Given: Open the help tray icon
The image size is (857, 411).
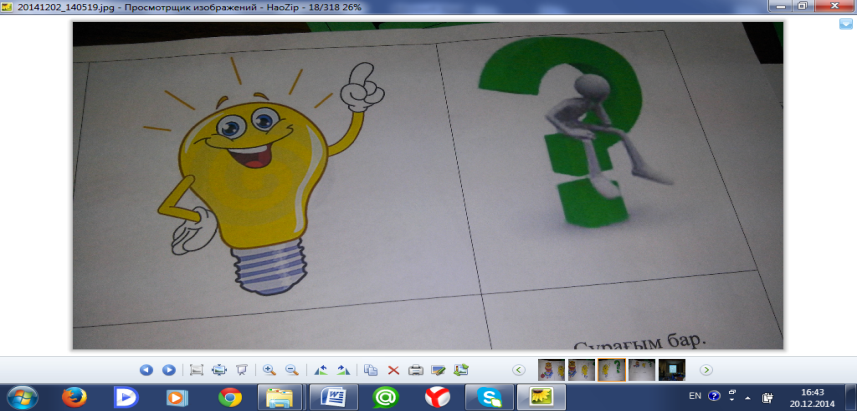Looking at the screenshot, I should coord(714,396).
